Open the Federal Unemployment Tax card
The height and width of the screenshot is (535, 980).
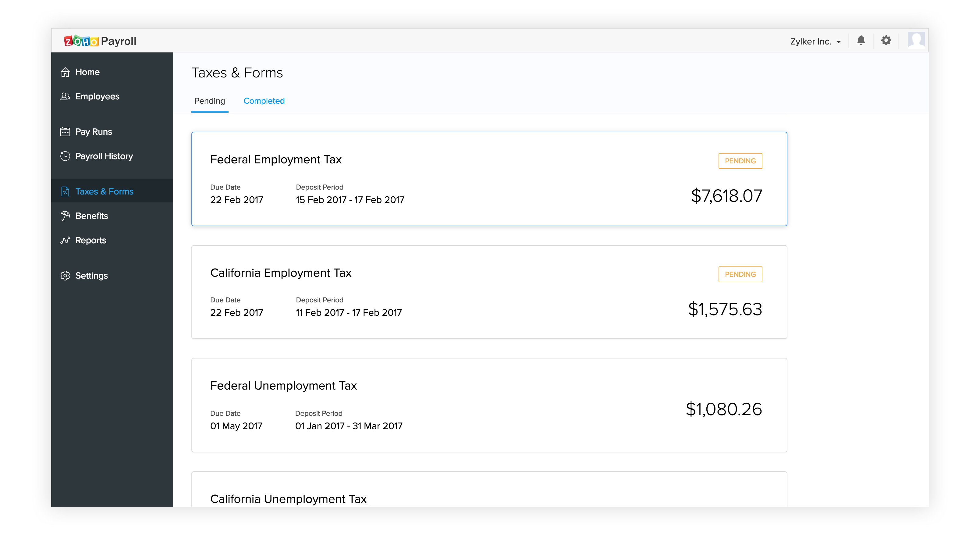pos(489,405)
